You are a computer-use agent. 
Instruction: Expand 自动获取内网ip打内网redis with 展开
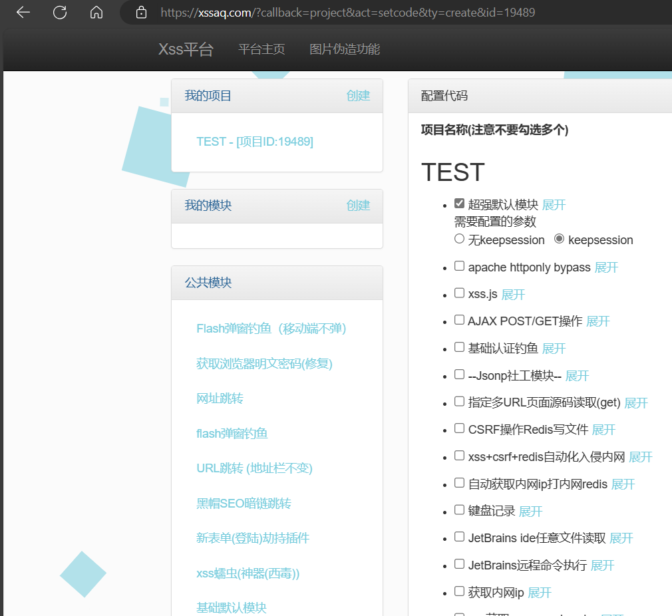[x=623, y=484]
